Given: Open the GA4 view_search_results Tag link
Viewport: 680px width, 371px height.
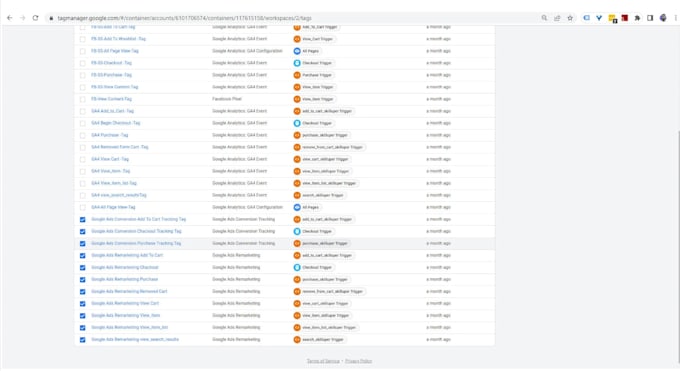Looking at the screenshot, I should 118,195.
